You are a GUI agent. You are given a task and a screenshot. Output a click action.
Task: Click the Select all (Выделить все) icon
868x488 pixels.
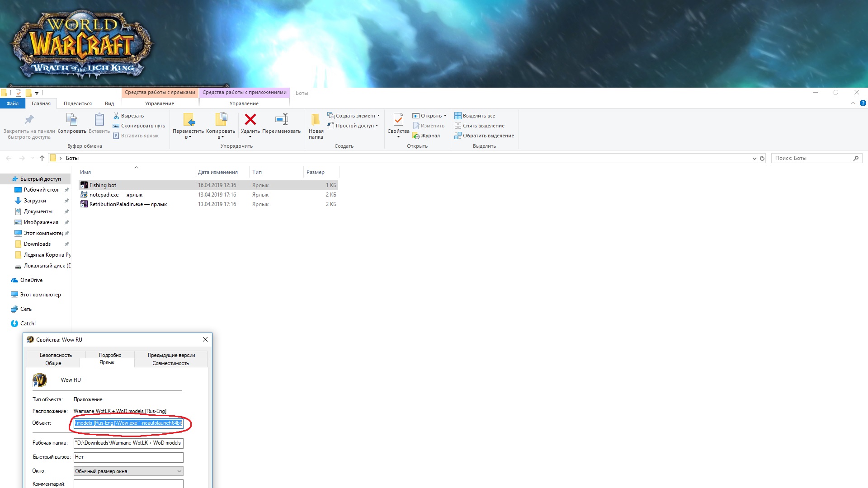click(458, 116)
